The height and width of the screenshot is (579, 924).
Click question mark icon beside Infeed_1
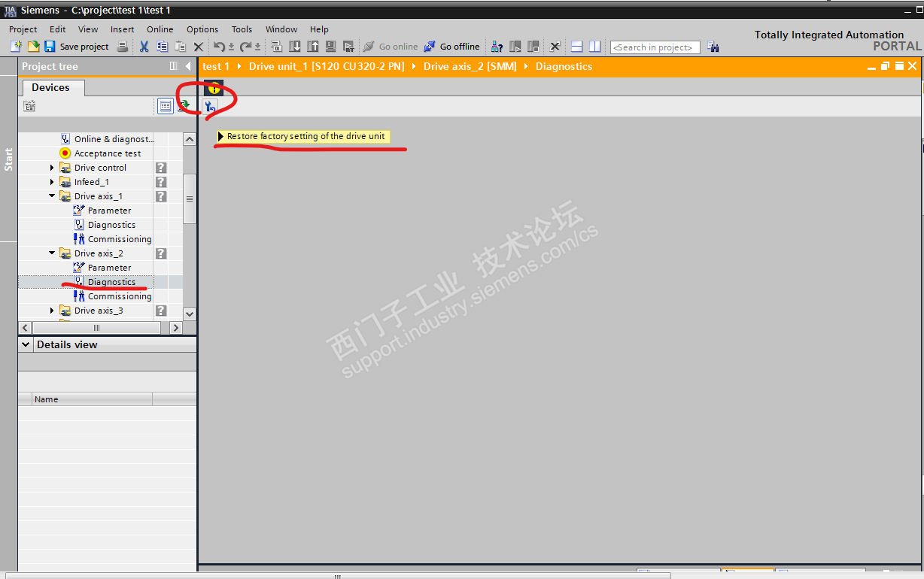161,182
